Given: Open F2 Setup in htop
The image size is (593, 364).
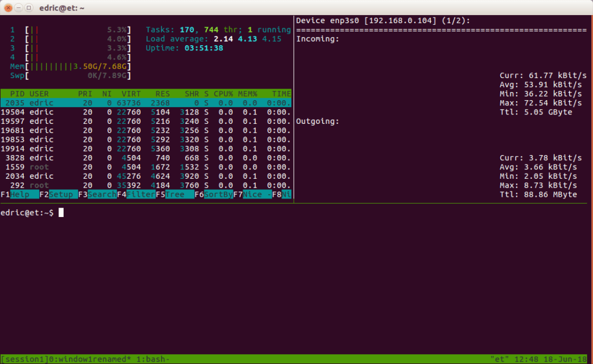Looking at the screenshot, I should point(58,194).
